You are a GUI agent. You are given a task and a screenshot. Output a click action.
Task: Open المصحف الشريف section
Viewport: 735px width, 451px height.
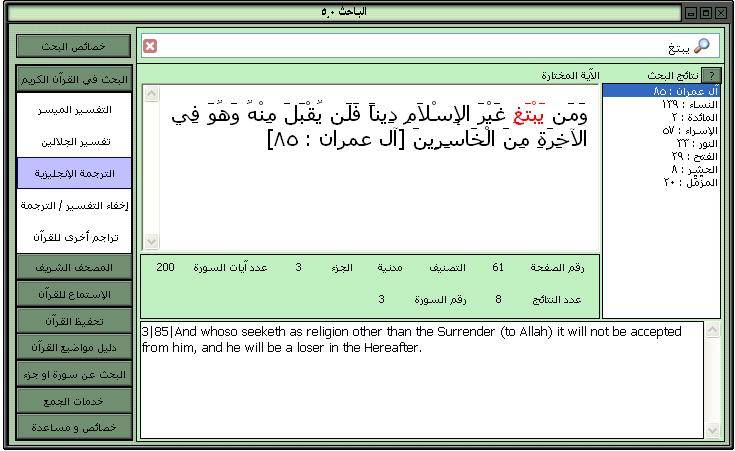click(74, 267)
